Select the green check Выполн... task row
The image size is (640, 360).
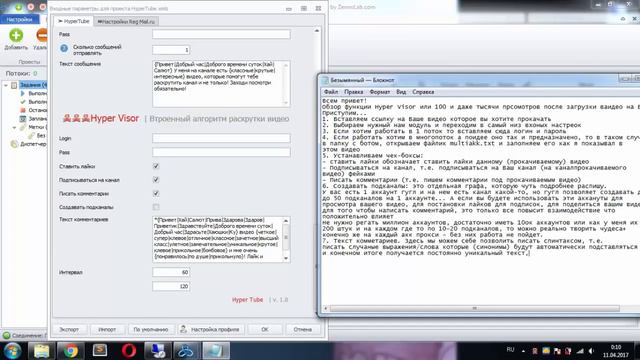(34, 102)
